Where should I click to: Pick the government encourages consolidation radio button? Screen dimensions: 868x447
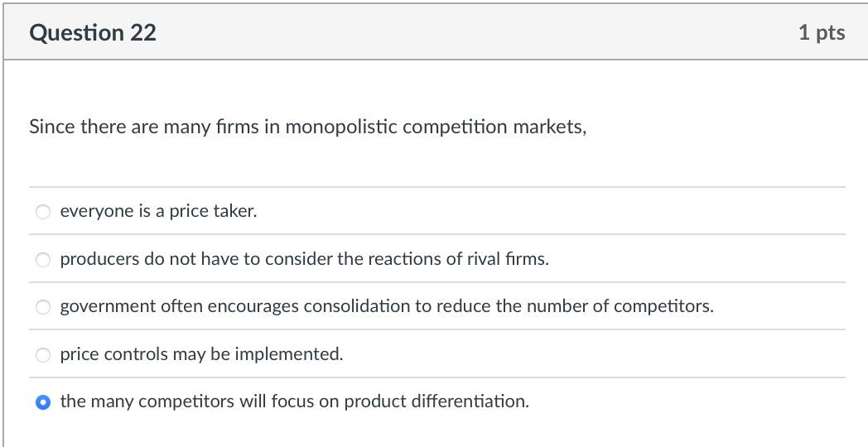[x=43, y=307]
